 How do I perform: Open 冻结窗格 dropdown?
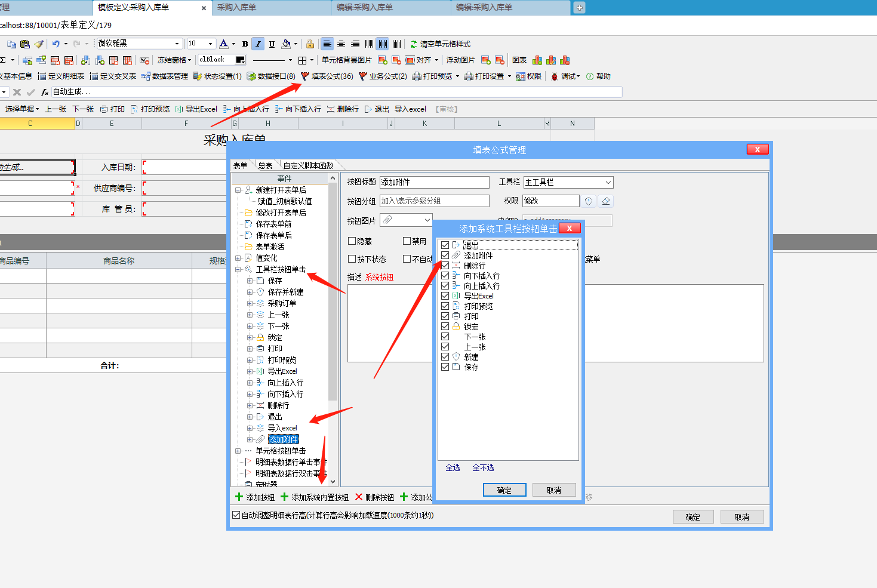click(174, 60)
